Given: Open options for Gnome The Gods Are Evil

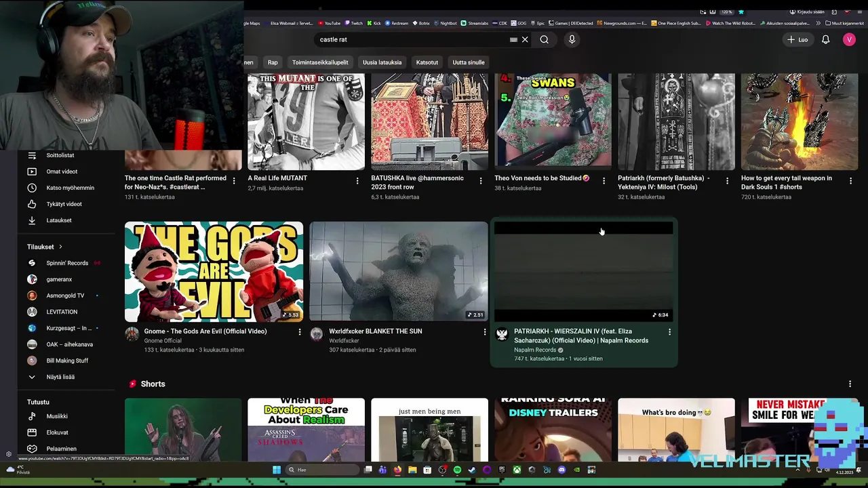Looking at the screenshot, I should point(300,332).
